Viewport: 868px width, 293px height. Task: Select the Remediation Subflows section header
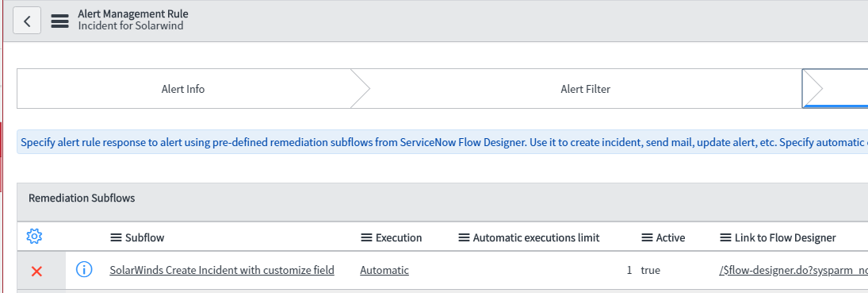82,198
